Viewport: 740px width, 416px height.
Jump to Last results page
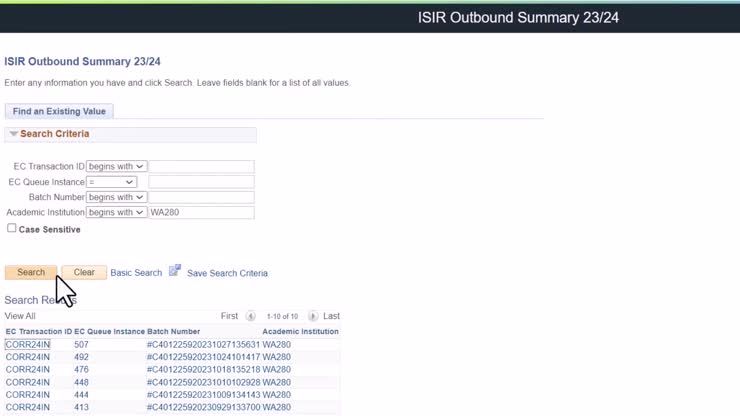[331, 316]
